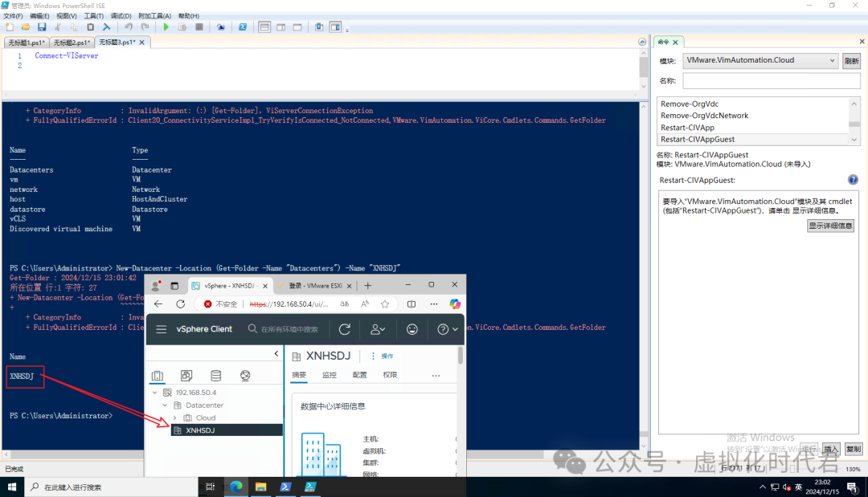
Task: Select XNHSDJ in the vSphere inventory tree
Action: [227, 430]
